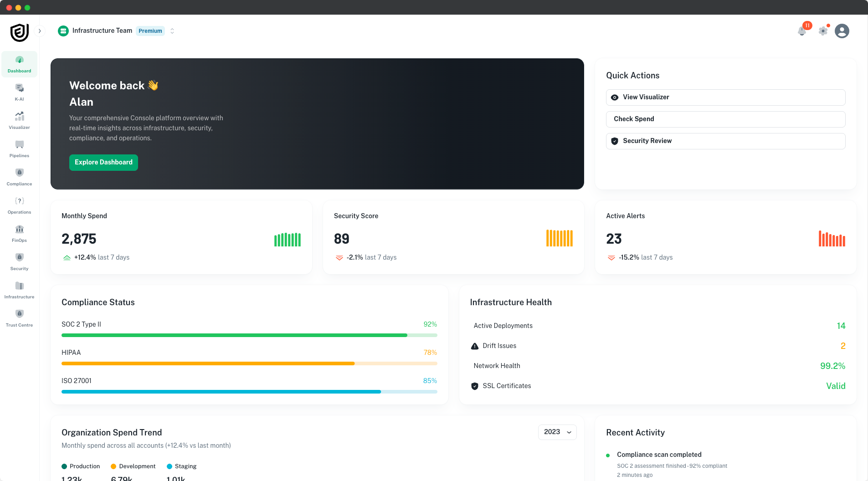Open the 2023 year selector
Screen dimensions: 868x481
(x=557, y=432)
